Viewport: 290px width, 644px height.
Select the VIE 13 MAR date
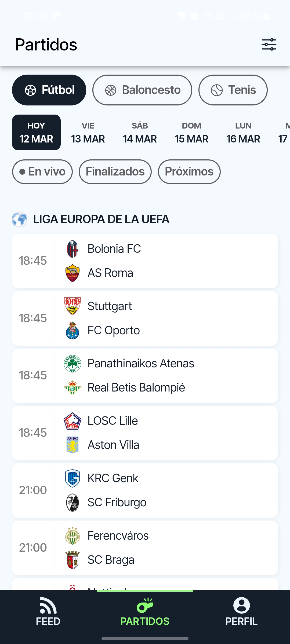[88, 133]
